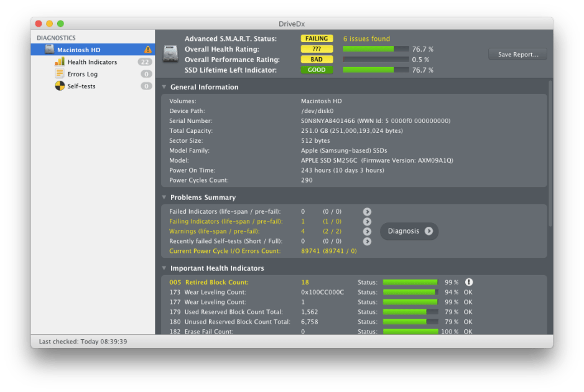Screen dimensions: 584x392
Task: Open details arrow for Recently failed Self-tests
Action: click(x=367, y=241)
